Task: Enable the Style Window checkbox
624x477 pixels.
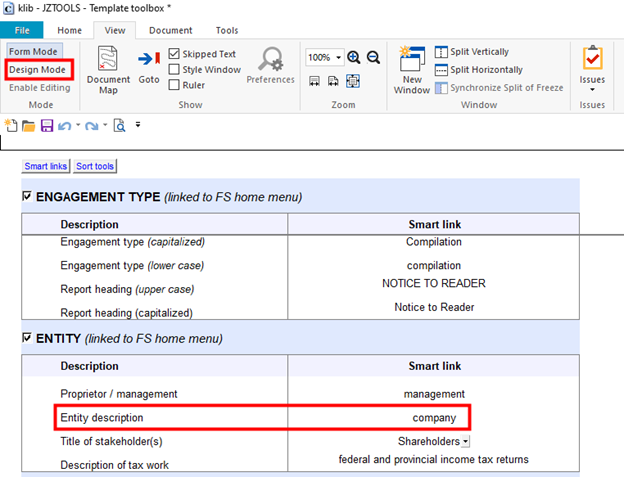Action: coord(174,69)
